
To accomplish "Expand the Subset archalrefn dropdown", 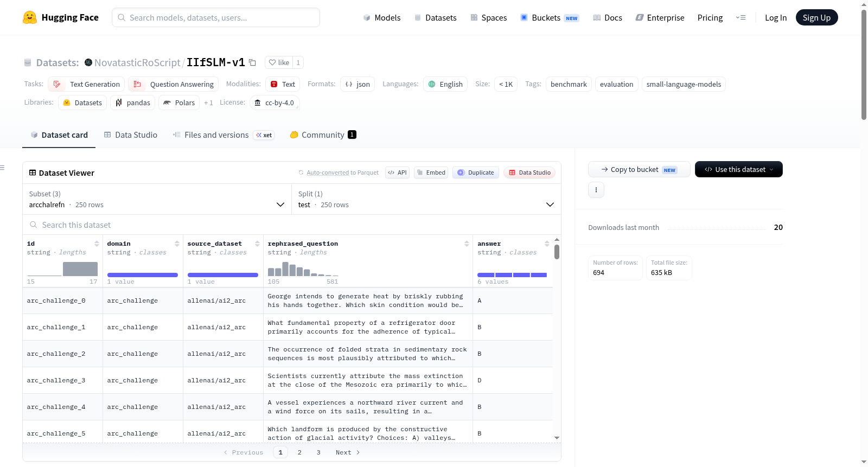I will pyautogui.click(x=157, y=199).
